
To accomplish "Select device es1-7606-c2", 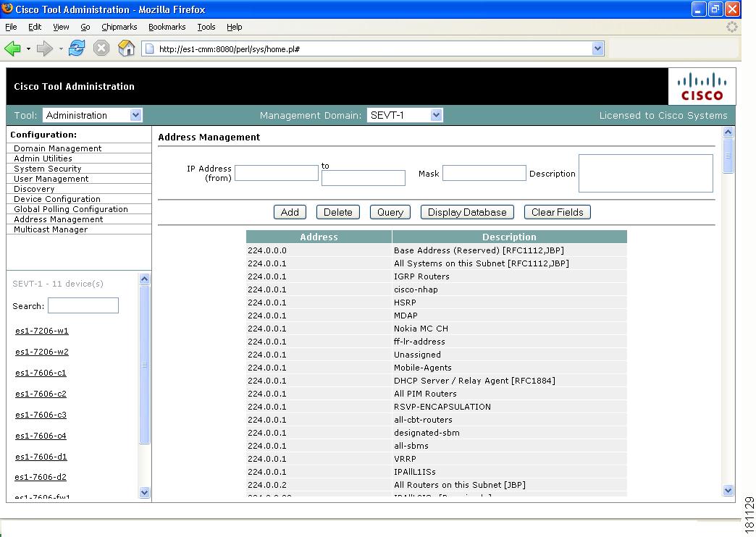I will pos(41,394).
